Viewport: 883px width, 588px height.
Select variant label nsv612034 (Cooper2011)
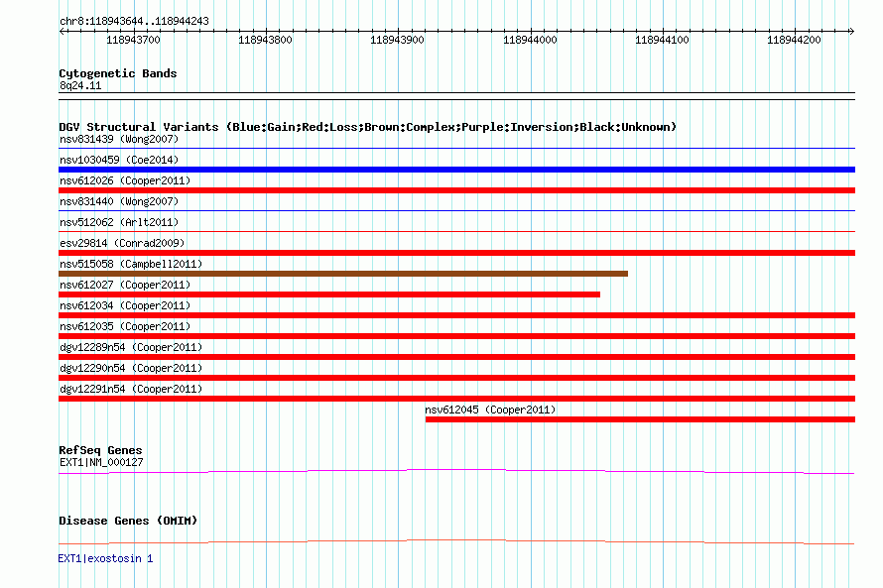tap(125, 305)
